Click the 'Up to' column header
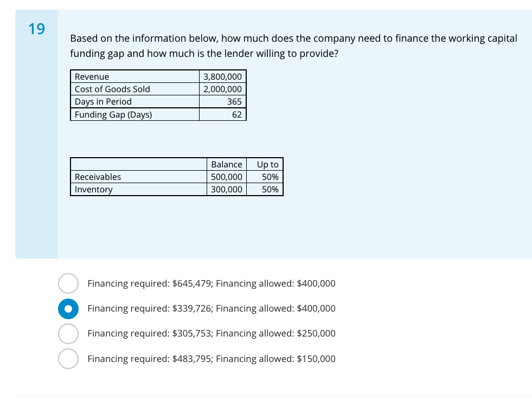This screenshot has height=401, width=532. pyautogui.click(x=267, y=164)
